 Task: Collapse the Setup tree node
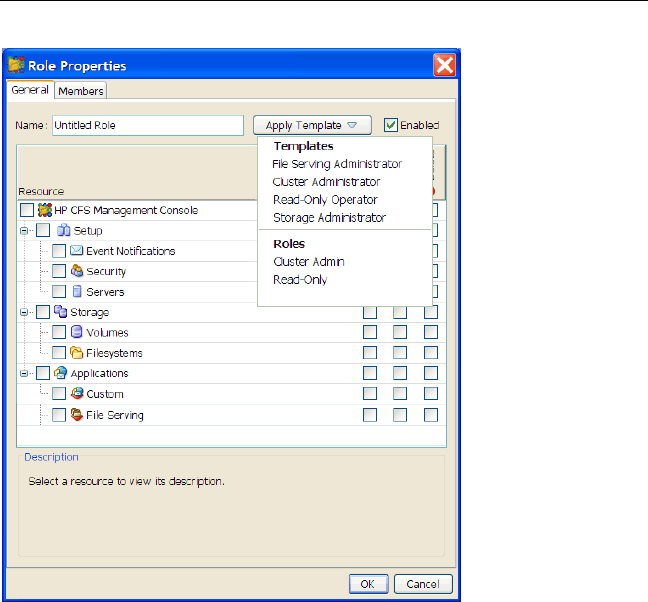tap(24, 230)
